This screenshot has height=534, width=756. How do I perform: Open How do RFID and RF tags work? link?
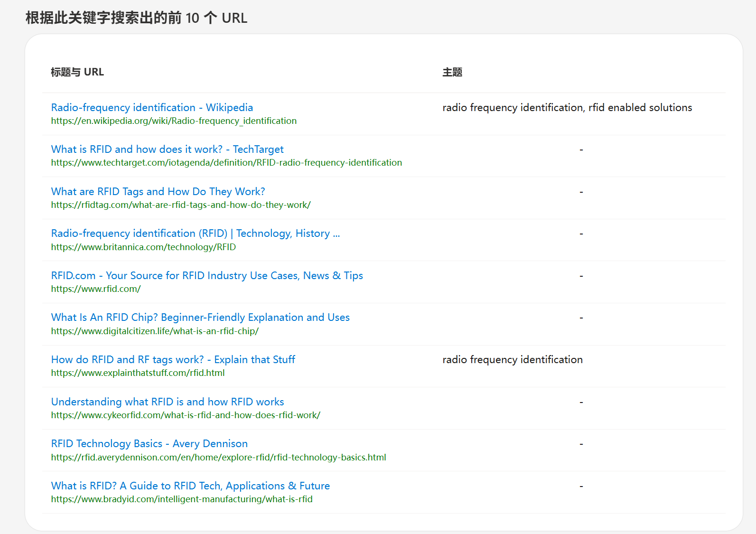pos(173,360)
